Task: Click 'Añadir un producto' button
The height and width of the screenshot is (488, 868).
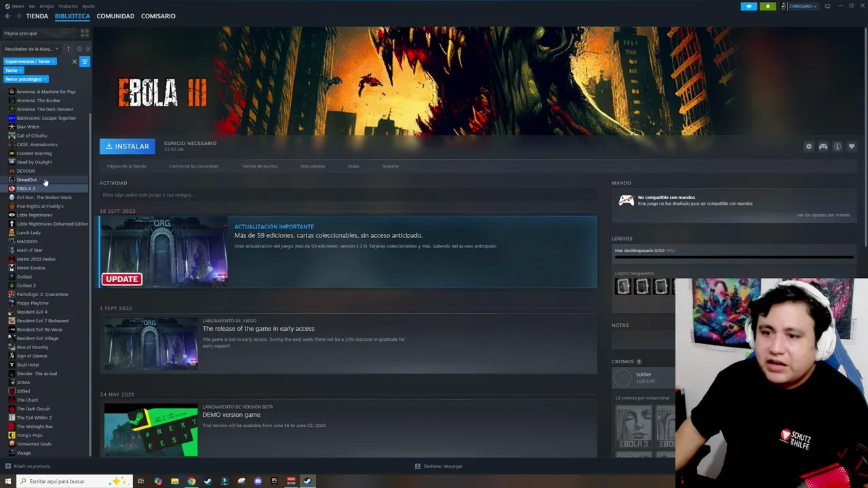Action: point(27,466)
